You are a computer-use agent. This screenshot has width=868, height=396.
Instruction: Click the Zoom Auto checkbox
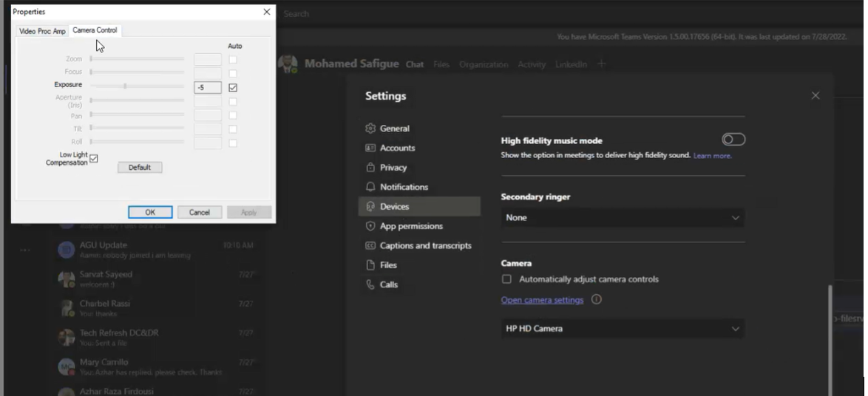pyautogui.click(x=233, y=59)
